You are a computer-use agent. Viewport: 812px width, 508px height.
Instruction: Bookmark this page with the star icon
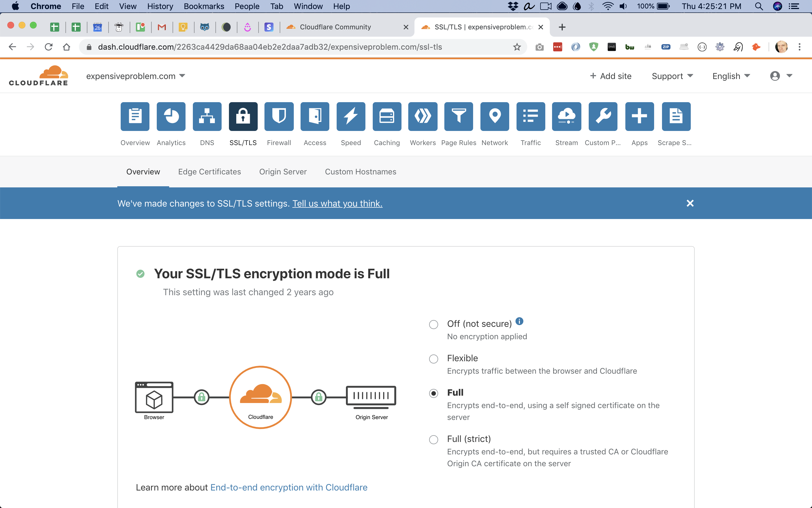pos(517,47)
